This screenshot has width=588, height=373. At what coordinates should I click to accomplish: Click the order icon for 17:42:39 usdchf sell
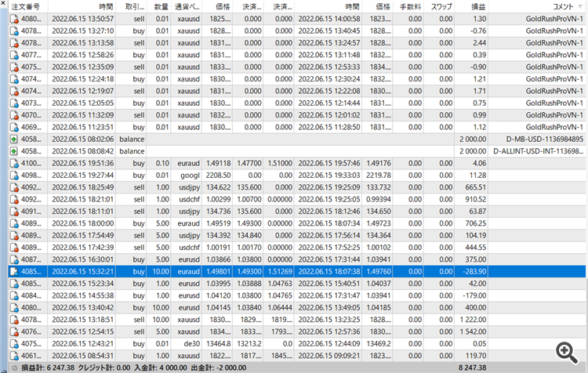click(14, 248)
